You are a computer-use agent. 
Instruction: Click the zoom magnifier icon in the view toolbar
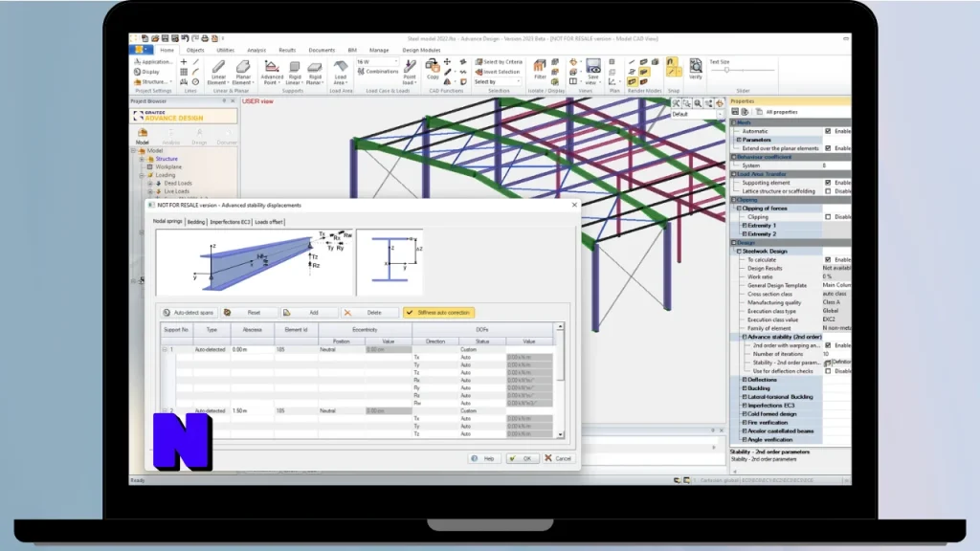[698, 103]
